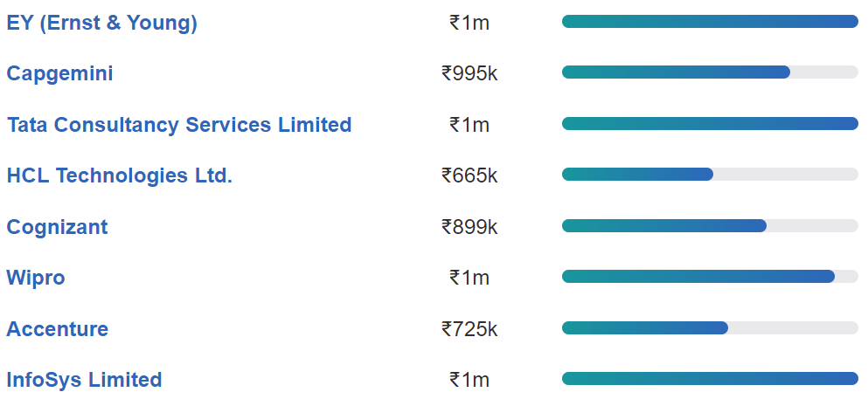The image size is (868, 399).
Task: Open the InfoSys Limited link
Action: point(84,380)
